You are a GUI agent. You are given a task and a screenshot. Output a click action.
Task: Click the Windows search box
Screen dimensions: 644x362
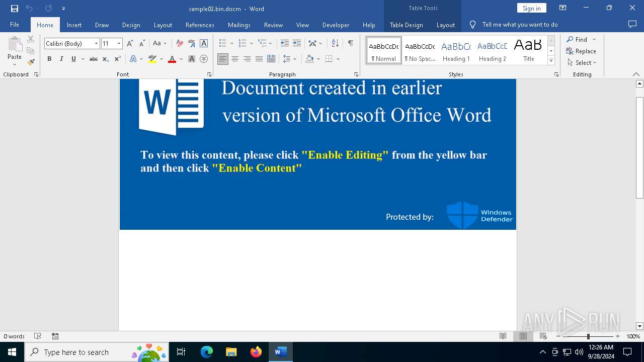tap(96, 352)
